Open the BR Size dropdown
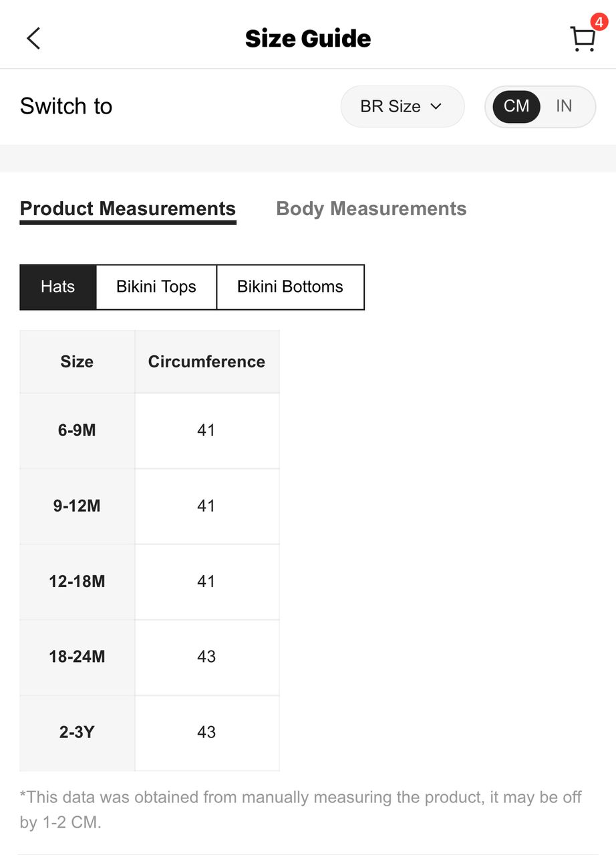This screenshot has height=855, width=616. click(x=402, y=106)
